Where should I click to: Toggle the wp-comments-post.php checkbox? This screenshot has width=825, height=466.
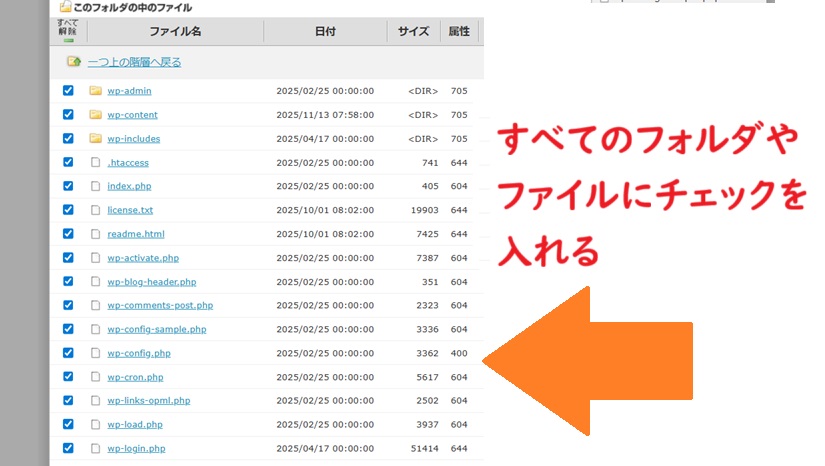click(x=68, y=305)
